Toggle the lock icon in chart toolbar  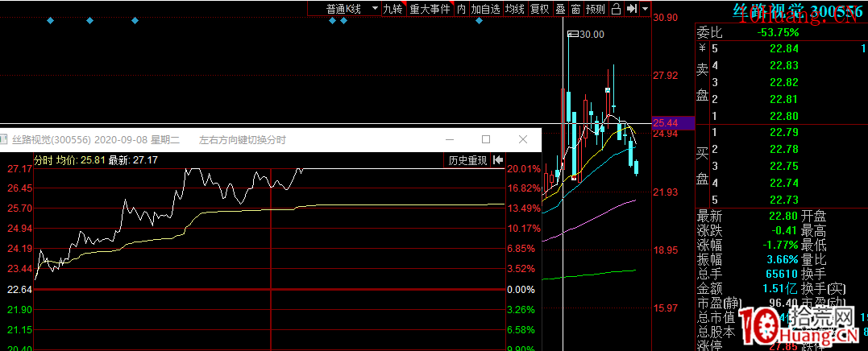[x=616, y=8]
